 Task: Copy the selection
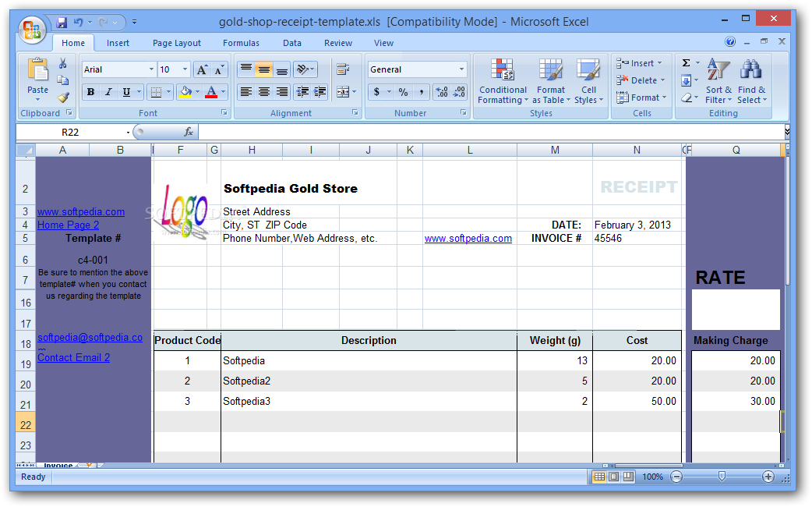coord(62,80)
